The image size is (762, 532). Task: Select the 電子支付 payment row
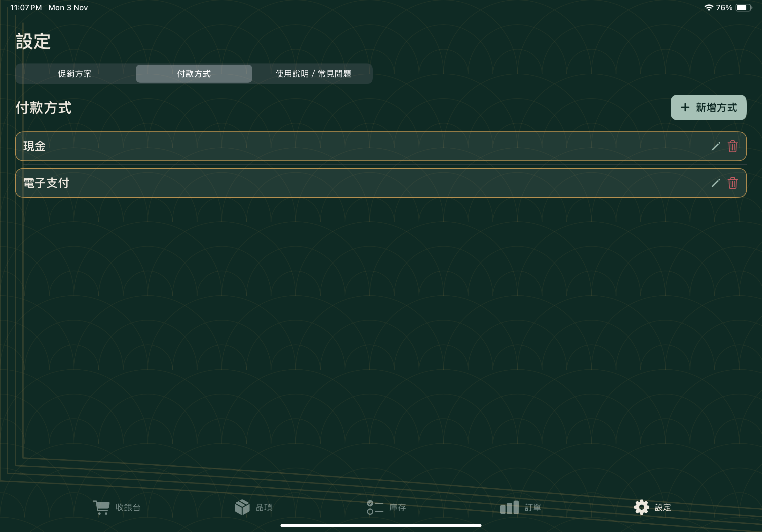[332, 183]
